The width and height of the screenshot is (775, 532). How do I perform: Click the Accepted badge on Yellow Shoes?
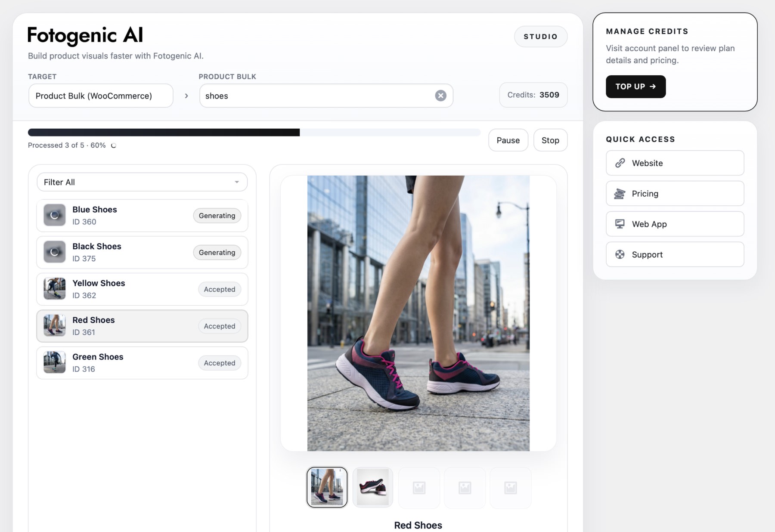pyautogui.click(x=220, y=289)
